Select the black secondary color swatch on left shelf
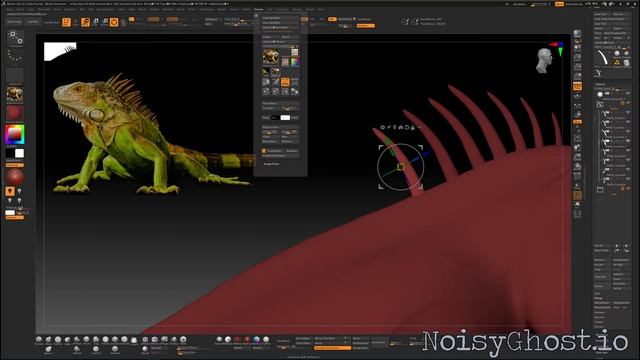This screenshot has width=640, height=360. (x=10, y=153)
